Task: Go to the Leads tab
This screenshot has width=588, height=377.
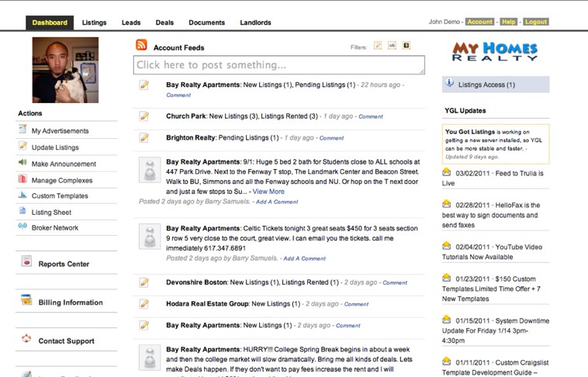Action: click(131, 22)
